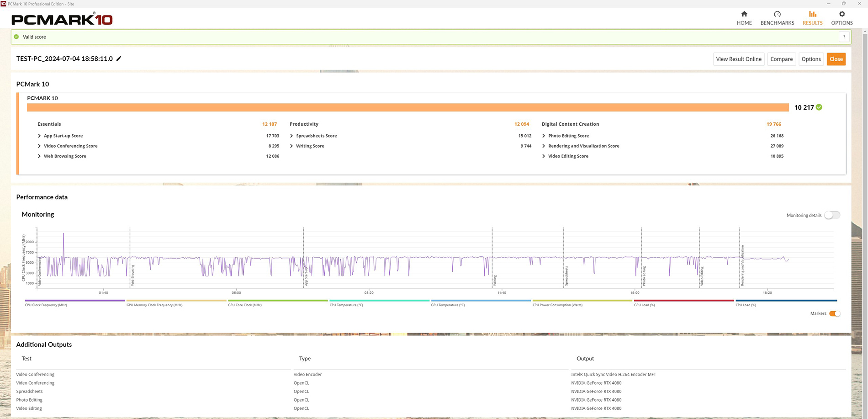The height and width of the screenshot is (419, 868).
Task: Click the Productivity group heading
Action: pos(304,124)
